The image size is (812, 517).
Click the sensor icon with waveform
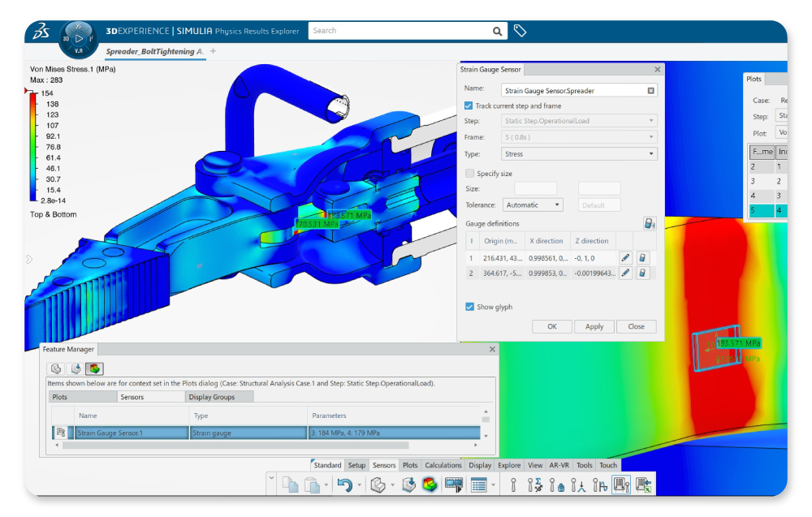pos(600,485)
